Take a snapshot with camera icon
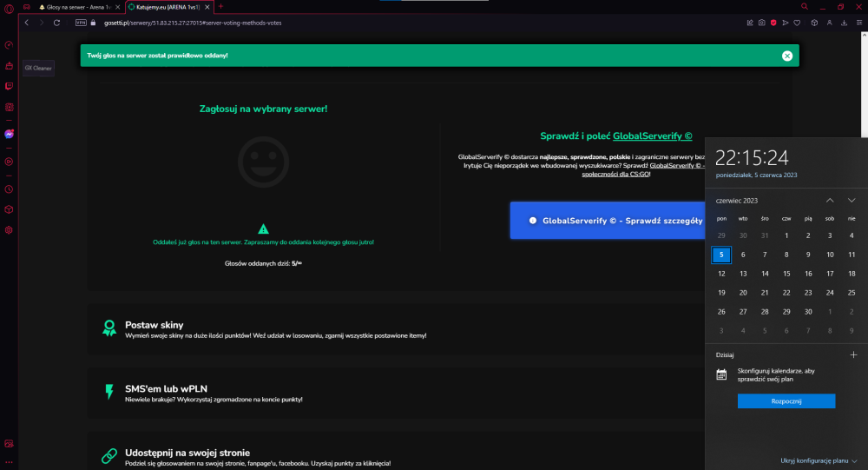Image resolution: width=868 pixels, height=470 pixels. [762, 23]
